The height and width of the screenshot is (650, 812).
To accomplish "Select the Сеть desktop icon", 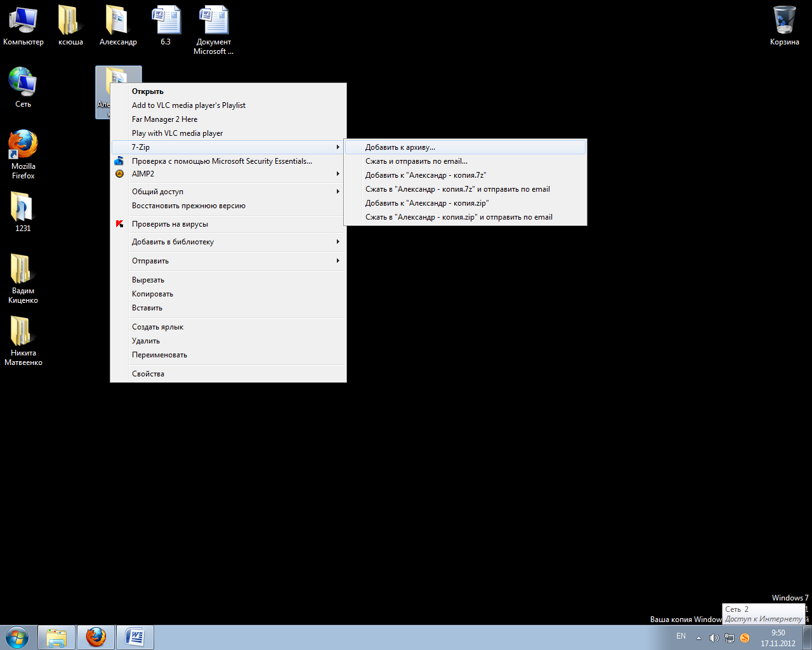I will [23, 88].
